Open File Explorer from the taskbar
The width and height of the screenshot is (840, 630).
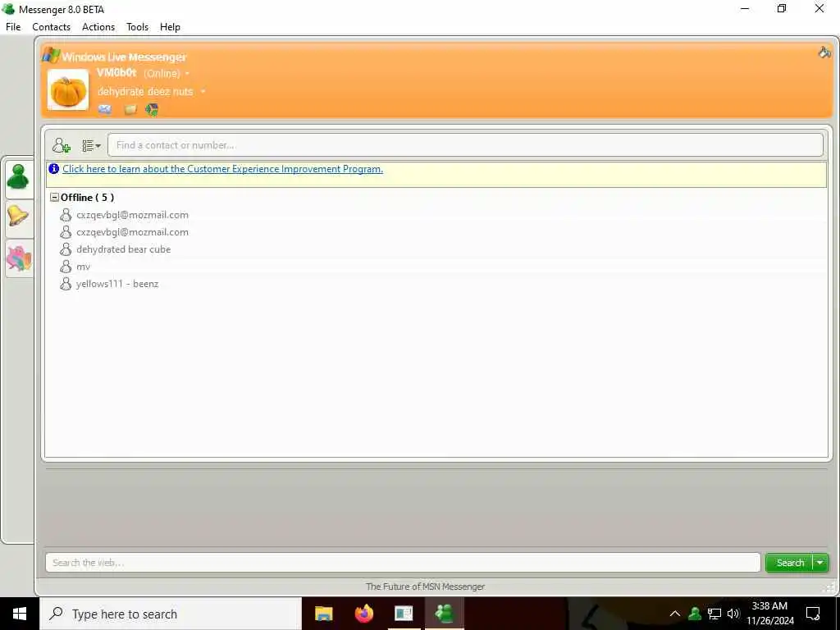(323, 614)
